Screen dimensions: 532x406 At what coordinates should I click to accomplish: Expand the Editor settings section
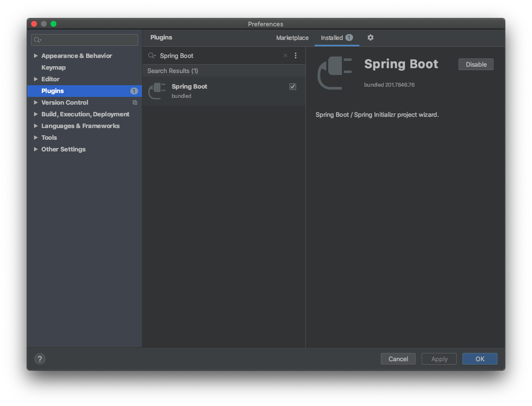35,79
